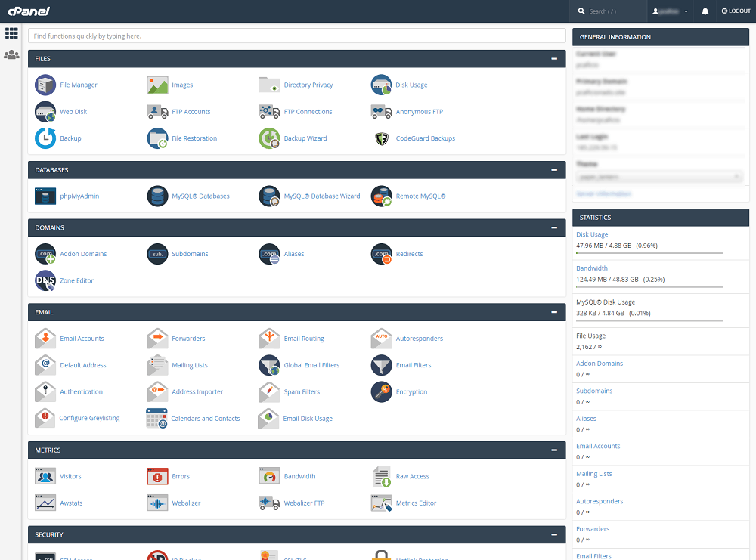Click the User Manager people icon in sidebar
This screenshot has width=756, height=560.
pyautogui.click(x=11, y=55)
